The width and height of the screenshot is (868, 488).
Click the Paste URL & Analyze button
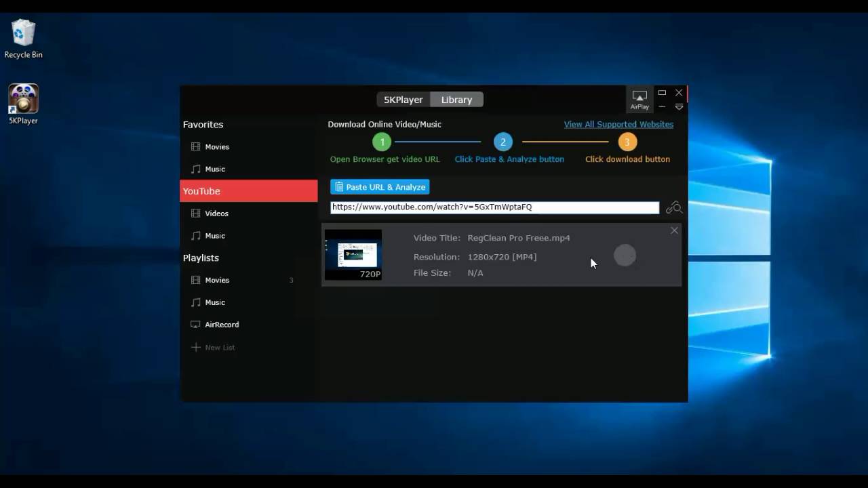pos(379,186)
